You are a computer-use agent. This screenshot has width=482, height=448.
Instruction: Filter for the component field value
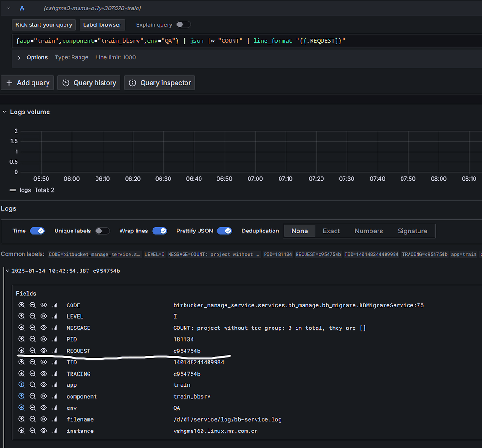[x=22, y=396]
